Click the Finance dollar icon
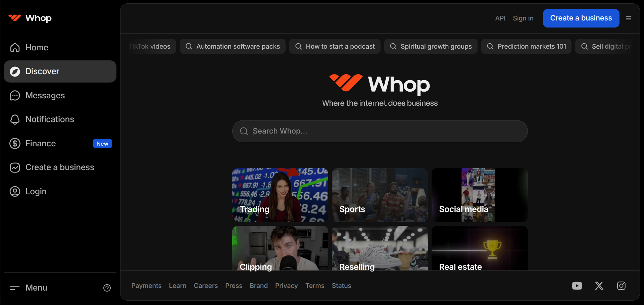644x305 pixels. click(15, 144)
